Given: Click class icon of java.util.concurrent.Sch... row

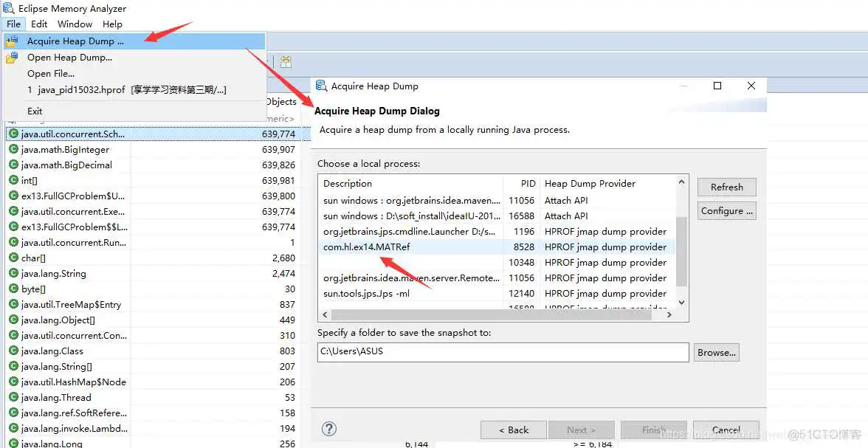Looking at the screenshot, I should (14, 134).
